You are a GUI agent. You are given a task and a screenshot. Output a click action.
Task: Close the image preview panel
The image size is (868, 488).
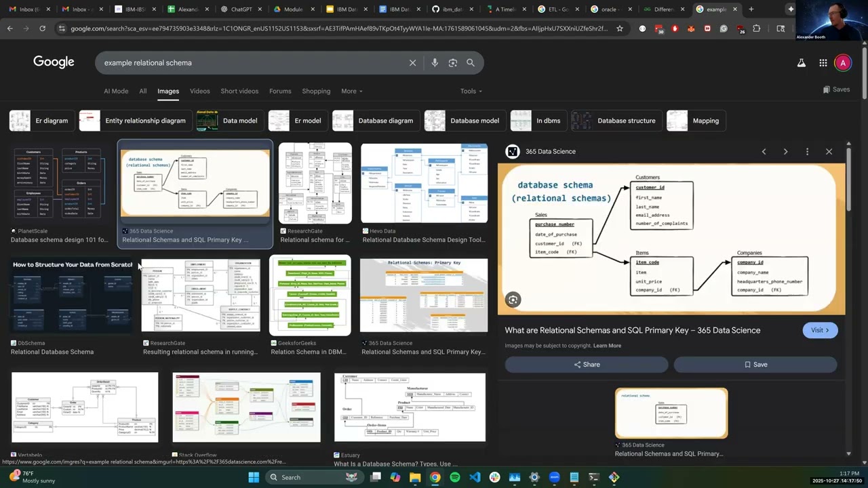point(829,152)
